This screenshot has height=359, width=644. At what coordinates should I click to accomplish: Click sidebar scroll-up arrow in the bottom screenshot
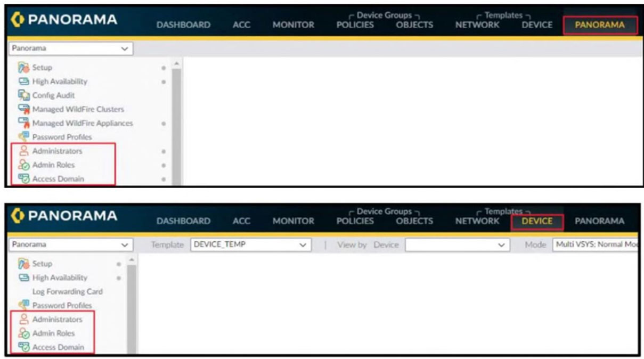point(132,260)
